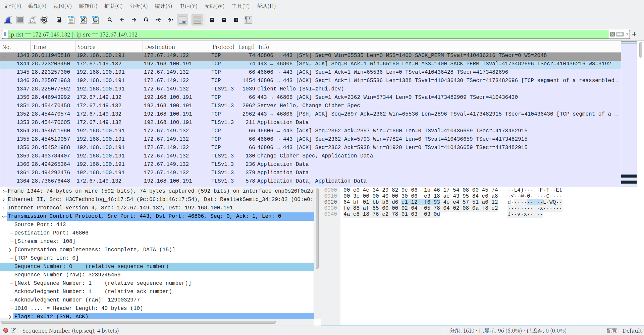Image resolution: width=644 pixels, height=335 pixels.
Task: Expand the Frame 1344 tree node
Action: coord(4,191)
